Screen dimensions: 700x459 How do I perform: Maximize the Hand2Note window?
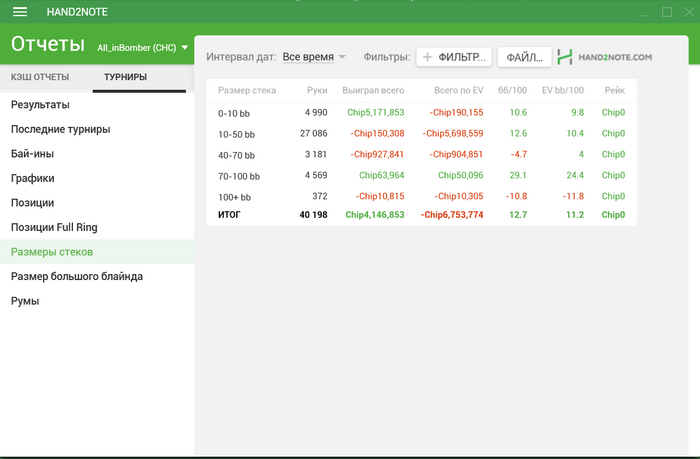(x=667, y=12)
